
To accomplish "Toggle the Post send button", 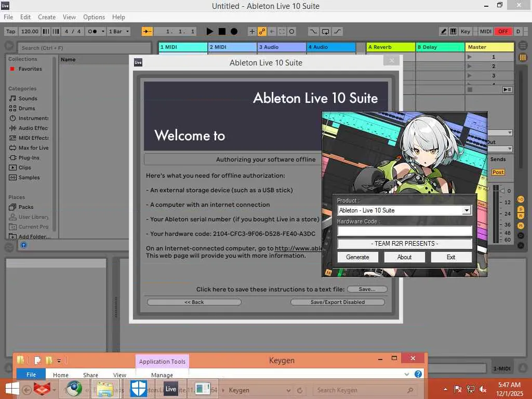I will [498, 172].
